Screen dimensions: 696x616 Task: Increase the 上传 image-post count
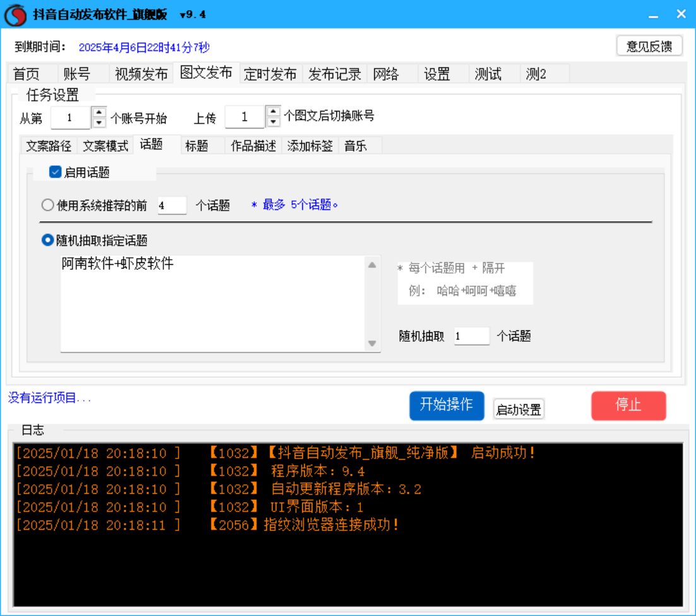[273, 112]
